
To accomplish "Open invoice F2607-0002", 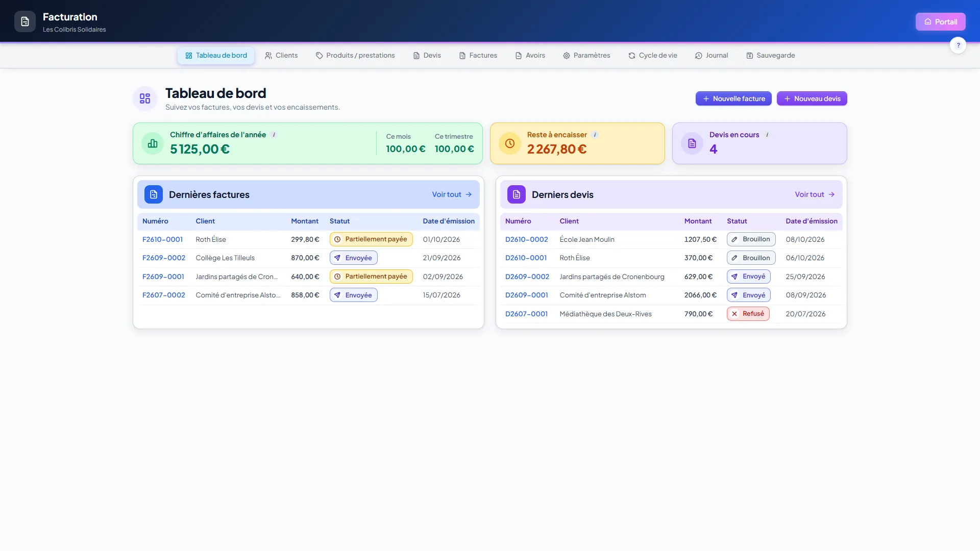I will (x=164, y=295).
